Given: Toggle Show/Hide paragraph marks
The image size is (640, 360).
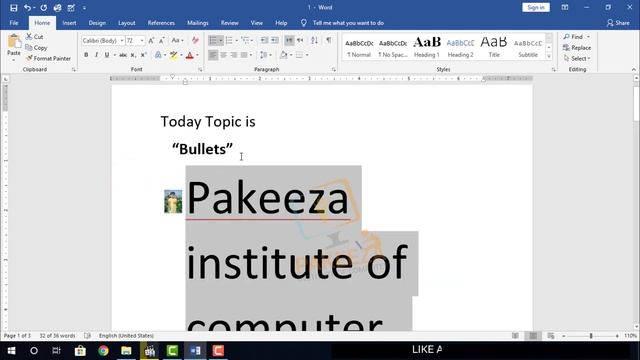Looking at the screenshot, I should tap(328, 40).
